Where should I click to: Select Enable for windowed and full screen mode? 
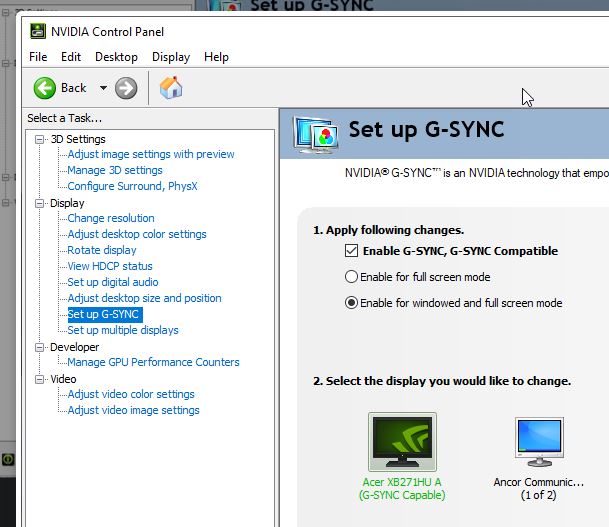tap(351, 303)
